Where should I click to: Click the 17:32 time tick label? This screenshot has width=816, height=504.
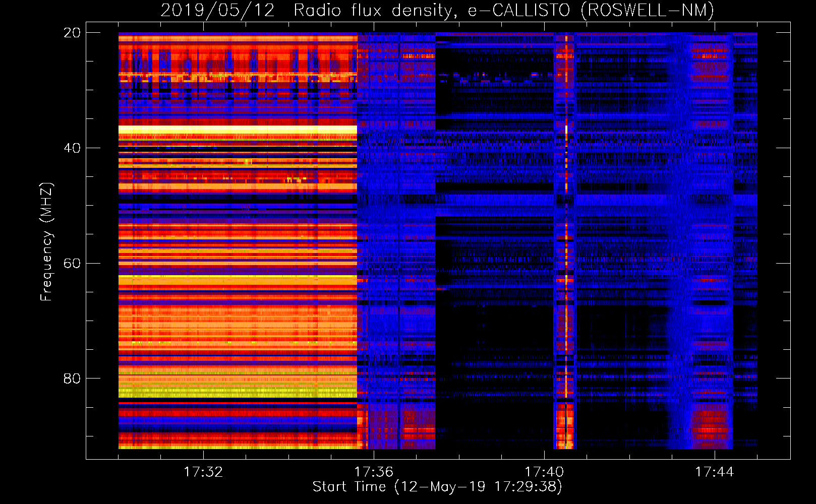tap(203, 472)
